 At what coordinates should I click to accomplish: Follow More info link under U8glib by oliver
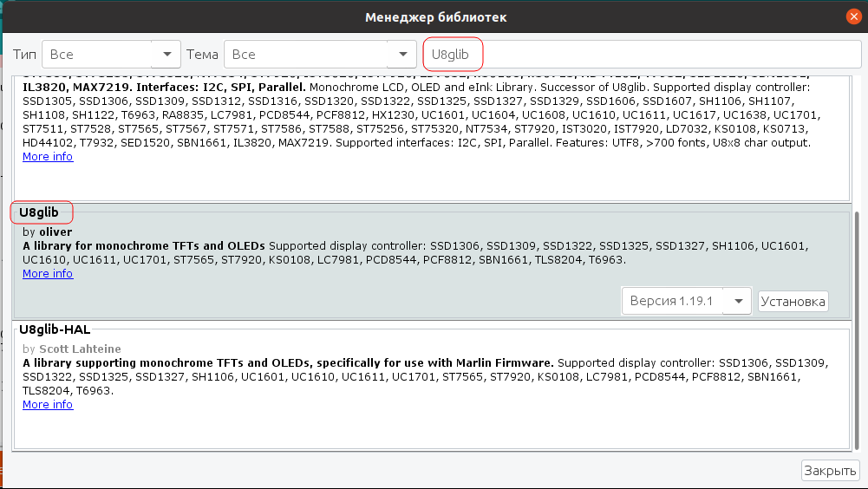click(48, 274)
